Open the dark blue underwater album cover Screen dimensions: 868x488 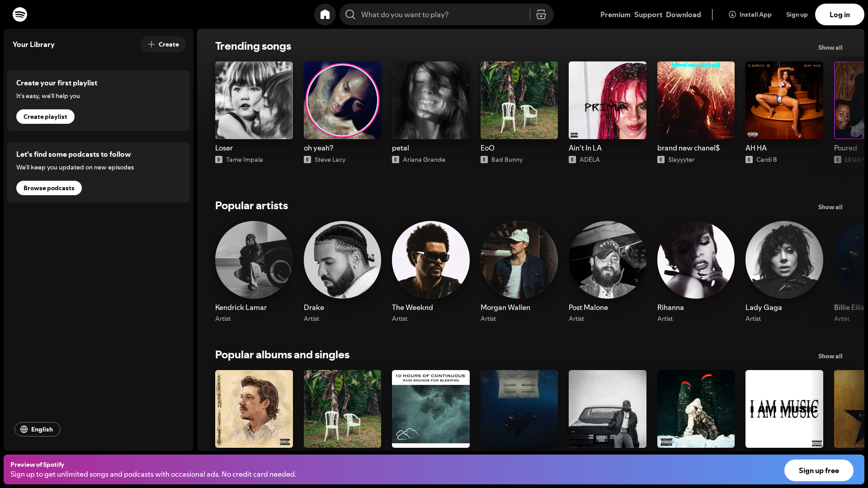tap(519, 409)
